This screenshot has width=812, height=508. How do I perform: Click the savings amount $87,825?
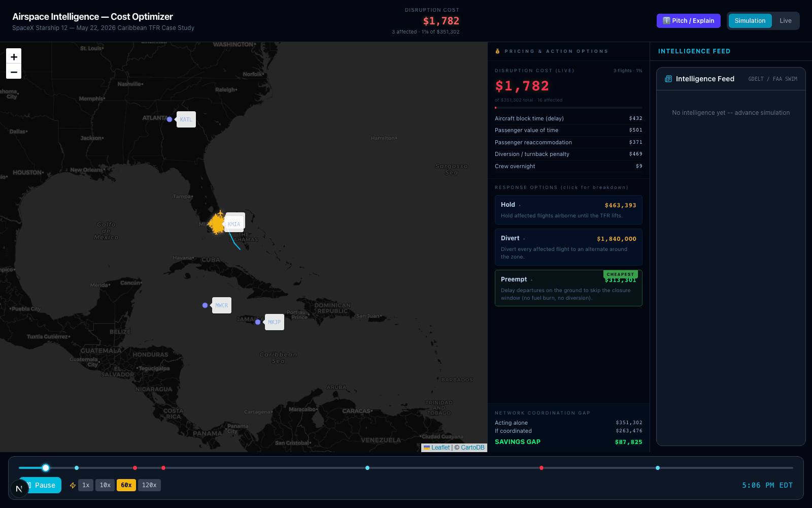click(x=628, y=442)
